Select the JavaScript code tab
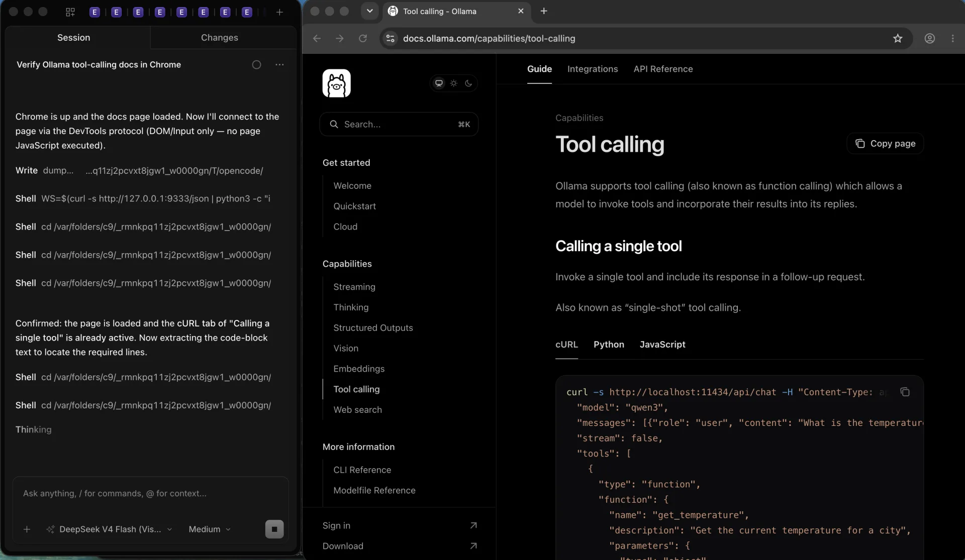 [x=662, y=345]
